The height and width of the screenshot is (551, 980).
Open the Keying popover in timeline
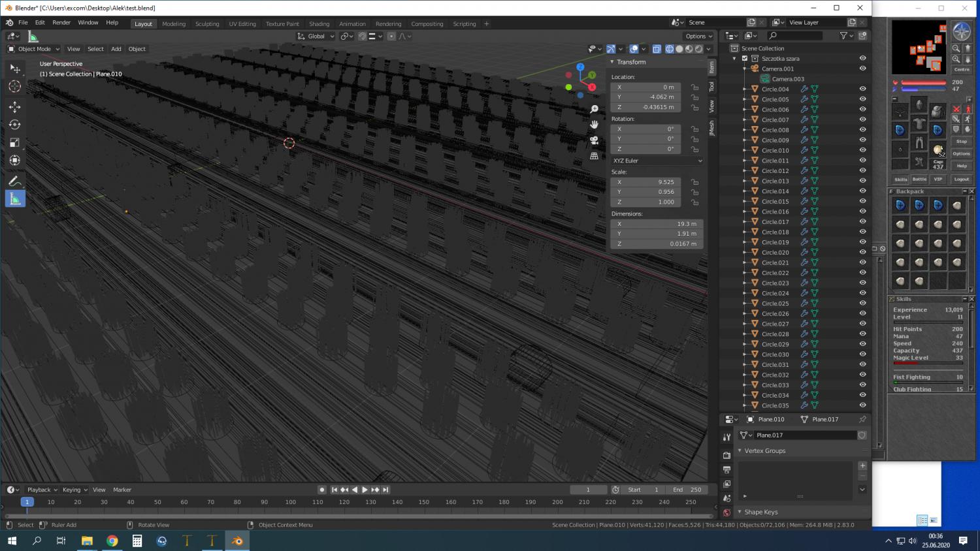[74, 490]
